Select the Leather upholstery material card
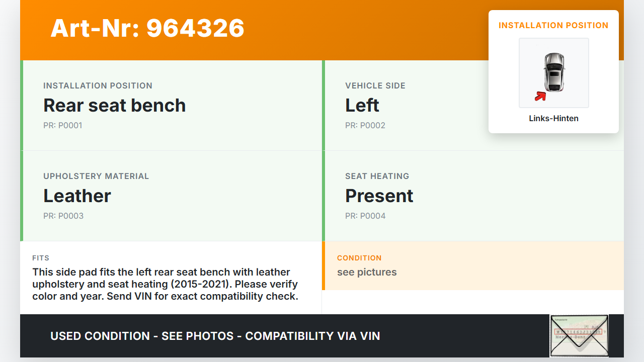 (x=171, y=196)
